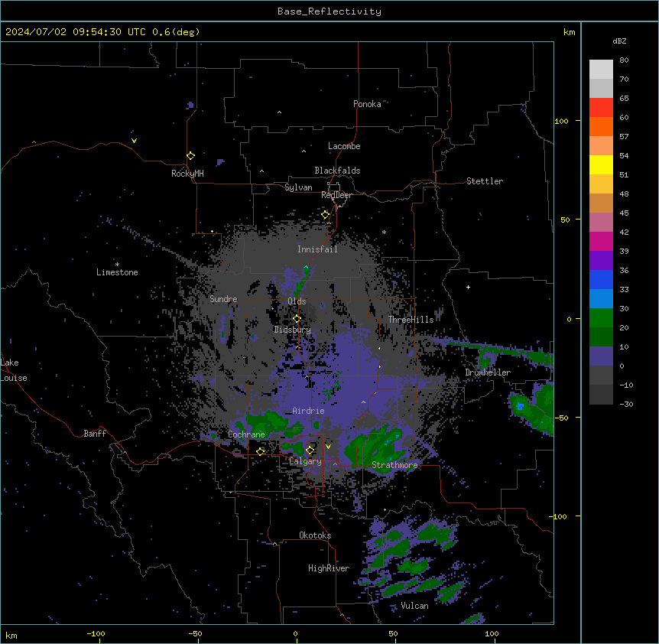Click the RockyMH label

(187, 173)
